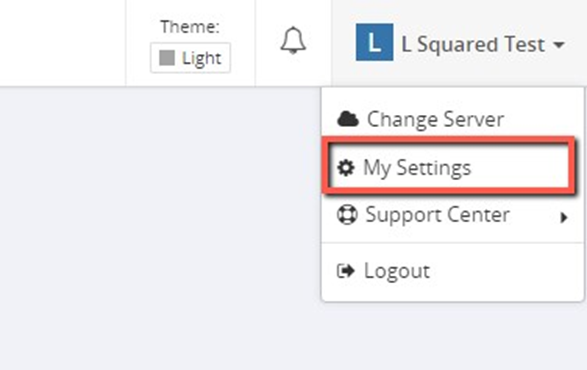Screen dimensions: 587x370
Task: Click the Theme: label
Action: click(190, 27)
